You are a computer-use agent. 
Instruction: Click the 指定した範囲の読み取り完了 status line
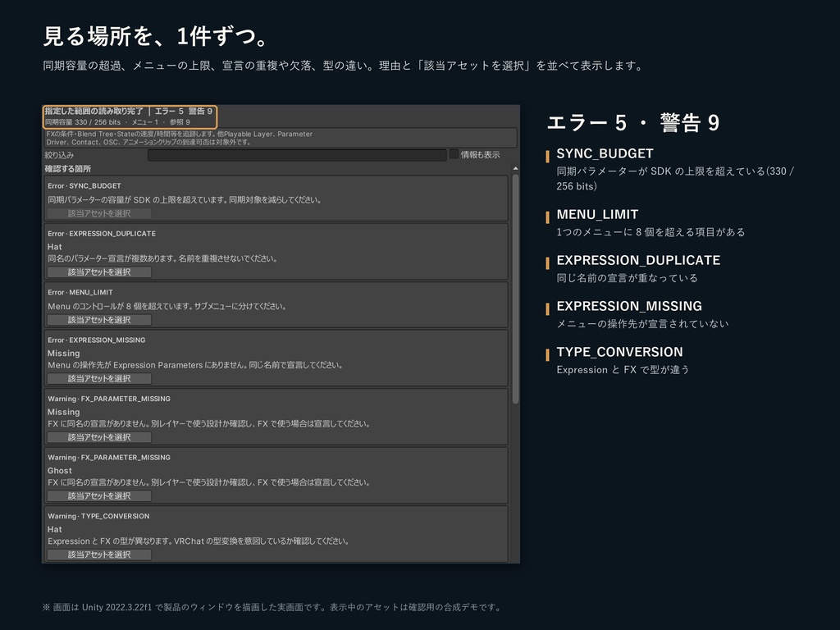pos(129,111)
